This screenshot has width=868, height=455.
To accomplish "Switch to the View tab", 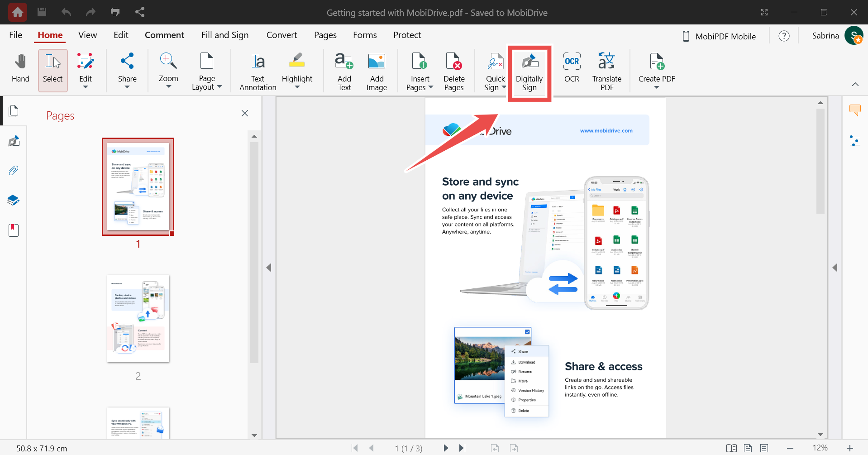I will [87, 35].
